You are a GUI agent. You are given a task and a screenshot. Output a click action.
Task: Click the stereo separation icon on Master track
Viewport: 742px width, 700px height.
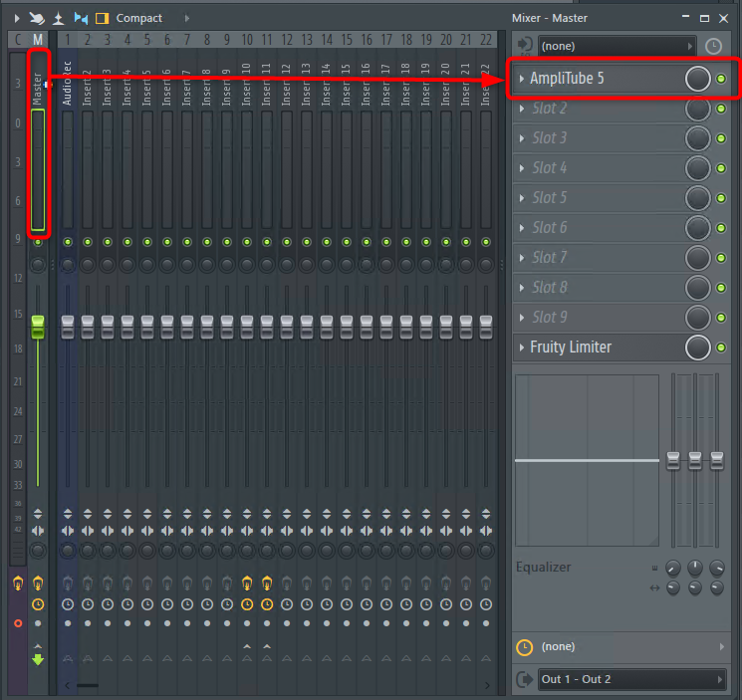38,531
